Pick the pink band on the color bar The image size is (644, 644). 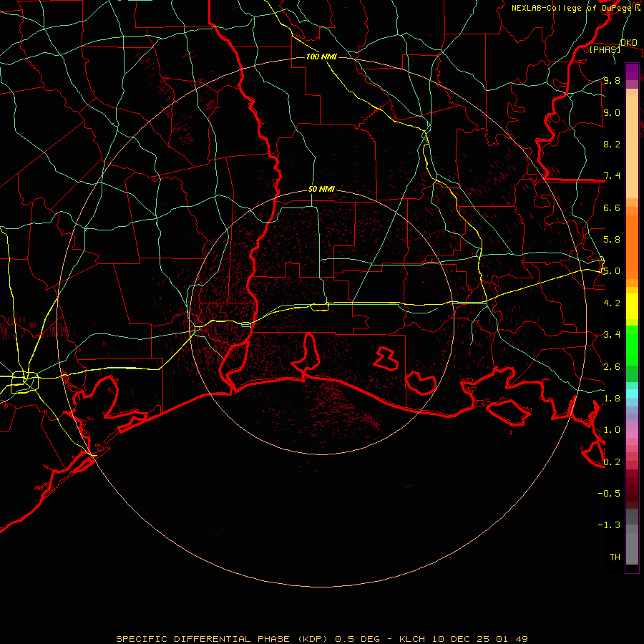point(632,434)
